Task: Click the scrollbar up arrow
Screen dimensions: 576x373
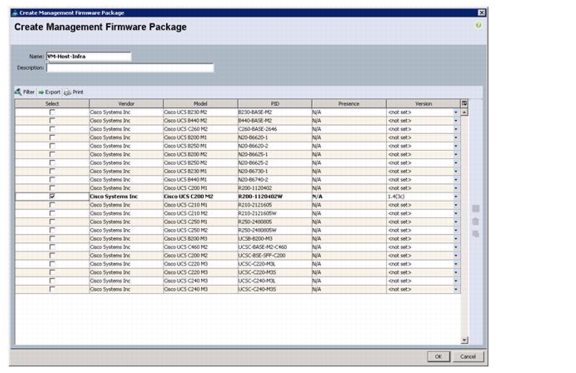Action: click(x=464, y=112)
